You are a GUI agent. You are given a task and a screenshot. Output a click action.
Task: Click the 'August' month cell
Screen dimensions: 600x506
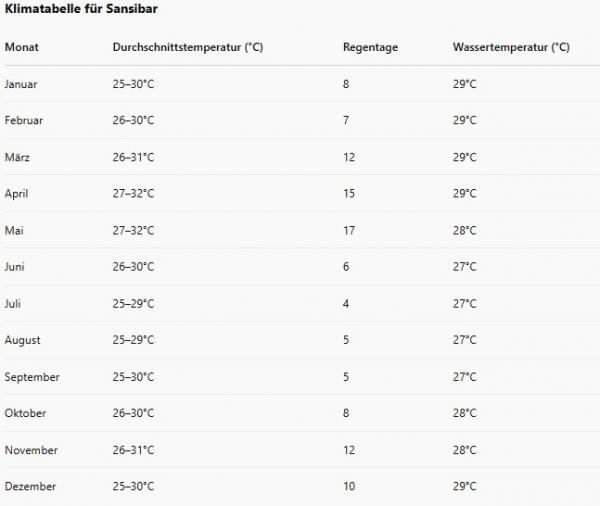point(22,340)
